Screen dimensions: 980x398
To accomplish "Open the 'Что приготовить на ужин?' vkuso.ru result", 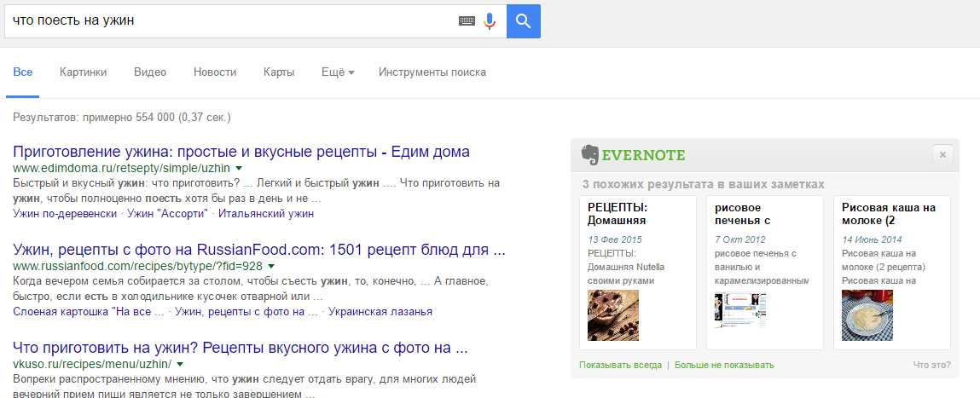I will pyautogui.click(x=240, y=348).
